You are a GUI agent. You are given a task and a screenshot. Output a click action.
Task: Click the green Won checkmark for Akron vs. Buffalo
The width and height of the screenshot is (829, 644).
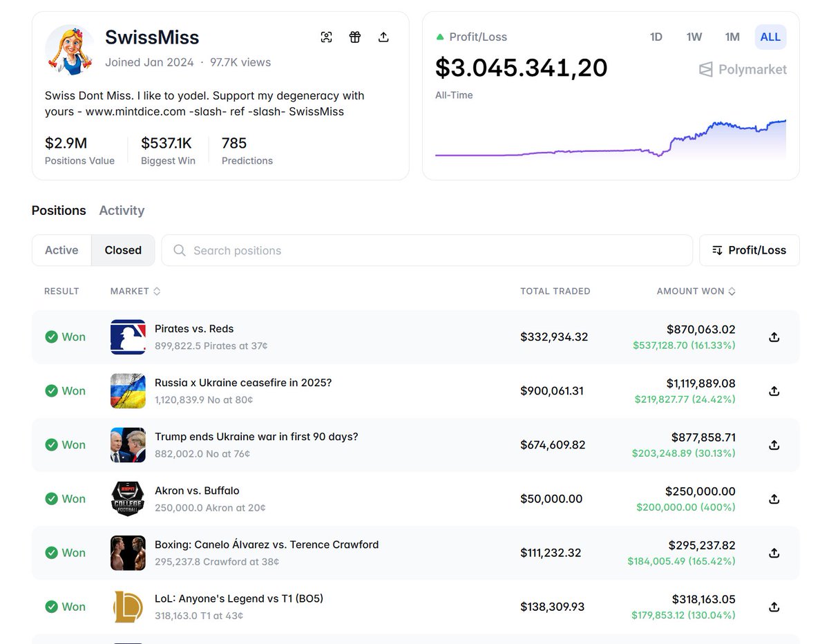(x=51, y=498)
